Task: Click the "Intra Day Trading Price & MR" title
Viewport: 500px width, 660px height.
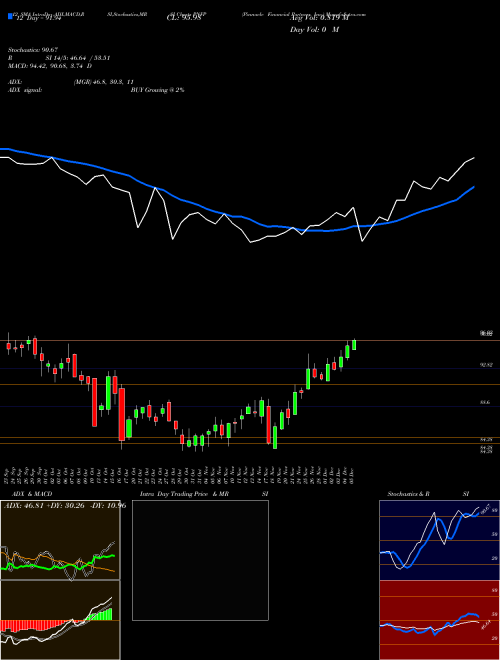Action: 184,494
